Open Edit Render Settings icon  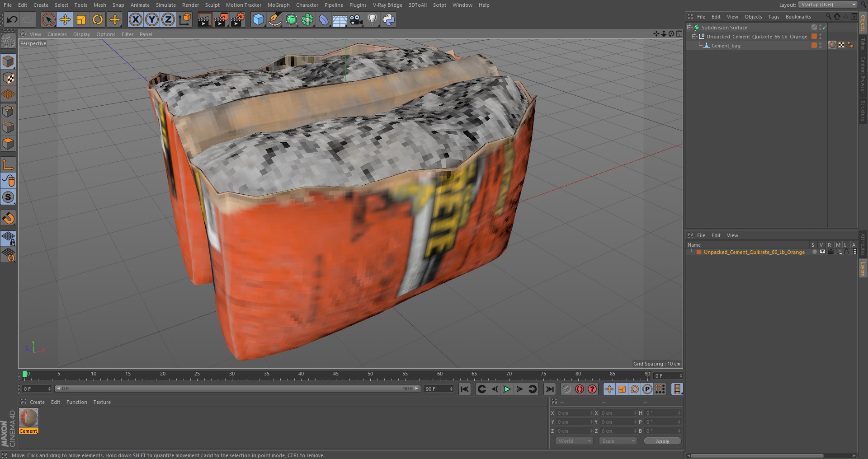[238, 19]
